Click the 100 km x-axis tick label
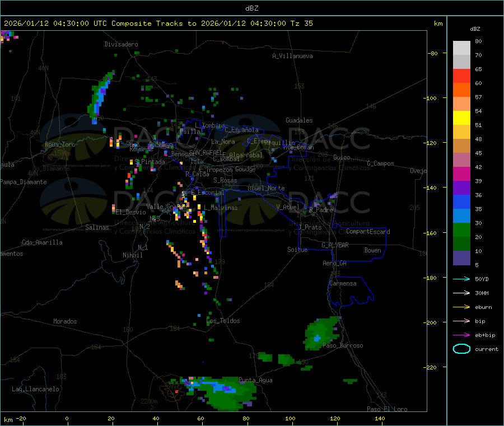504x426 pixels. coord(290,418)
